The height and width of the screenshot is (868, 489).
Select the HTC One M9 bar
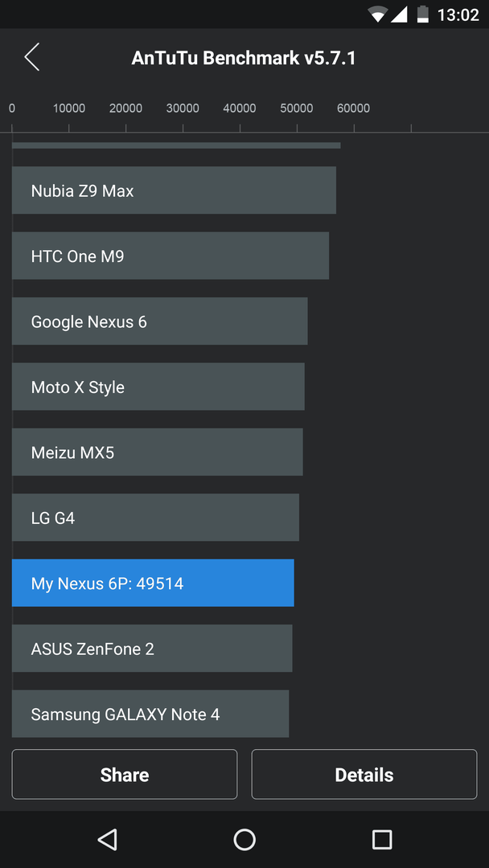pos(171,256)
